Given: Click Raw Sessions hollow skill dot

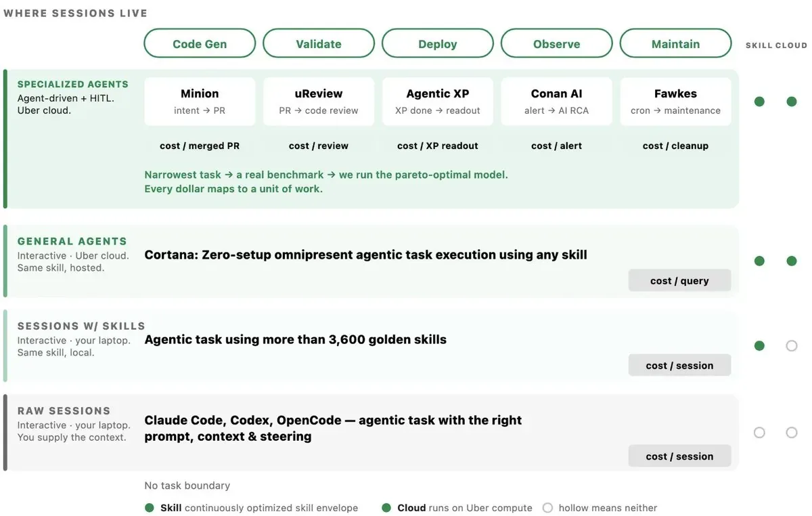Looking at the screenshot, I should coord(759,432).
